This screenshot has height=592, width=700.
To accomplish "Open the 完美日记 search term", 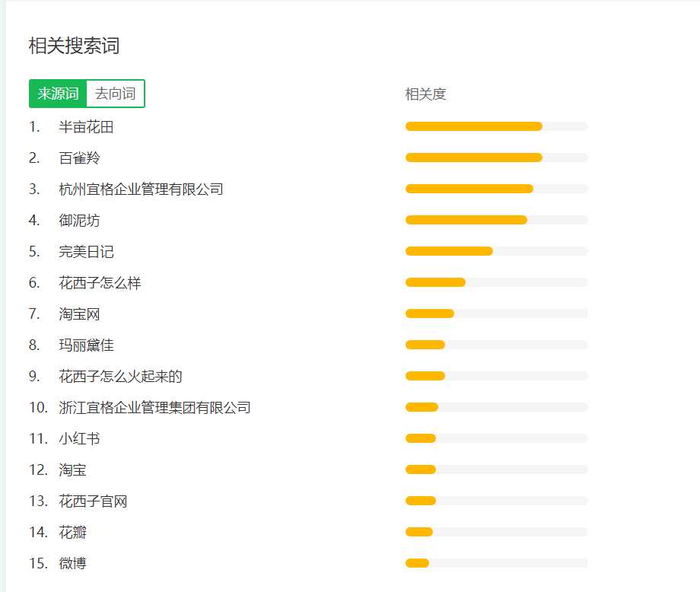I will tap(86, 252).
